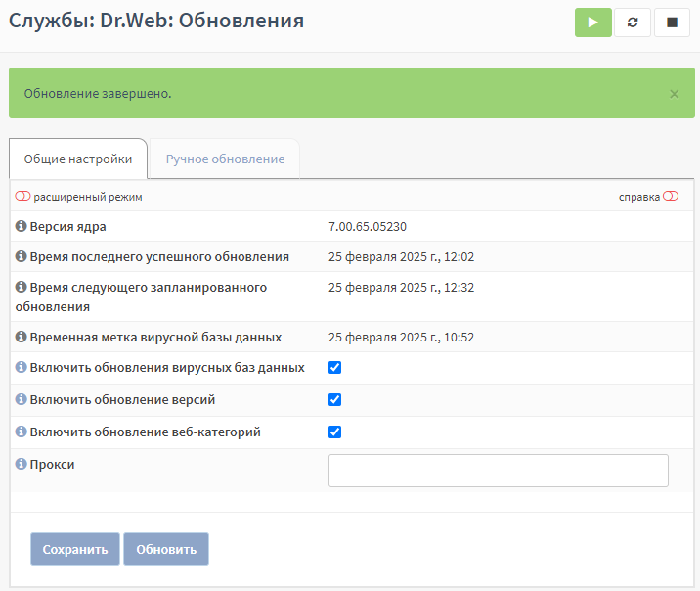Stop the service with square icon
Screen dimensions: 700x591
pyautogui.click(x=672, y=23)
